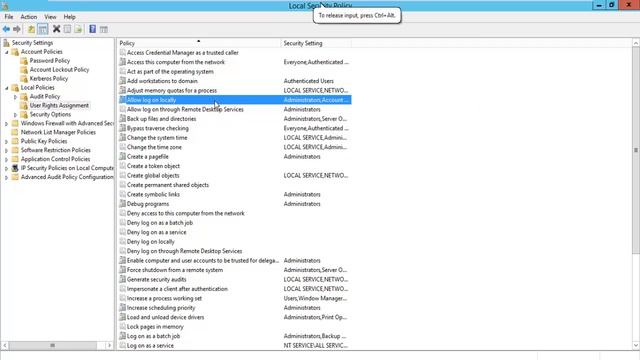The height and width of the screenshot is (360, 640).
Task: Expand the Software Restriction Policies node
Action: [x=7, y=151]
